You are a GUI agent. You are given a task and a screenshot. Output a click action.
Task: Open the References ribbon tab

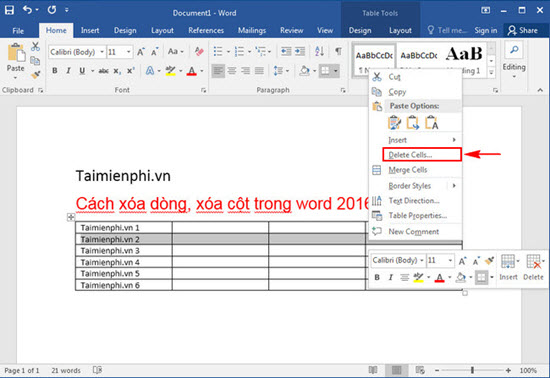pos(206,31)
